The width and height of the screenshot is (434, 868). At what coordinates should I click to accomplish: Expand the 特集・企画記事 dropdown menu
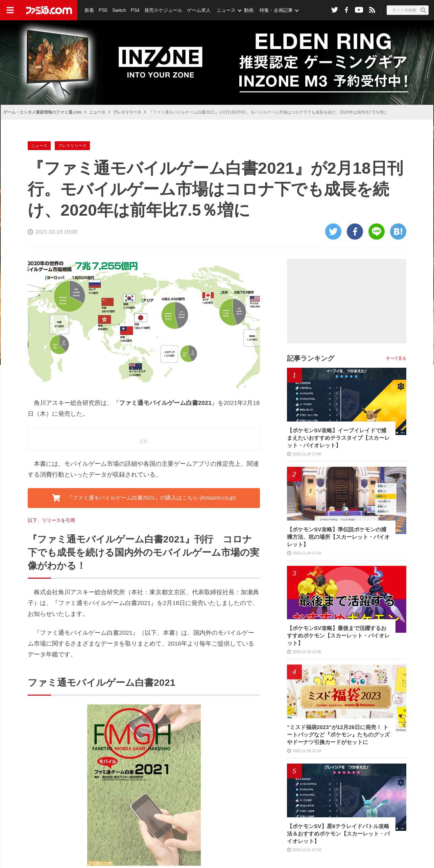click(x=279, y=10)
